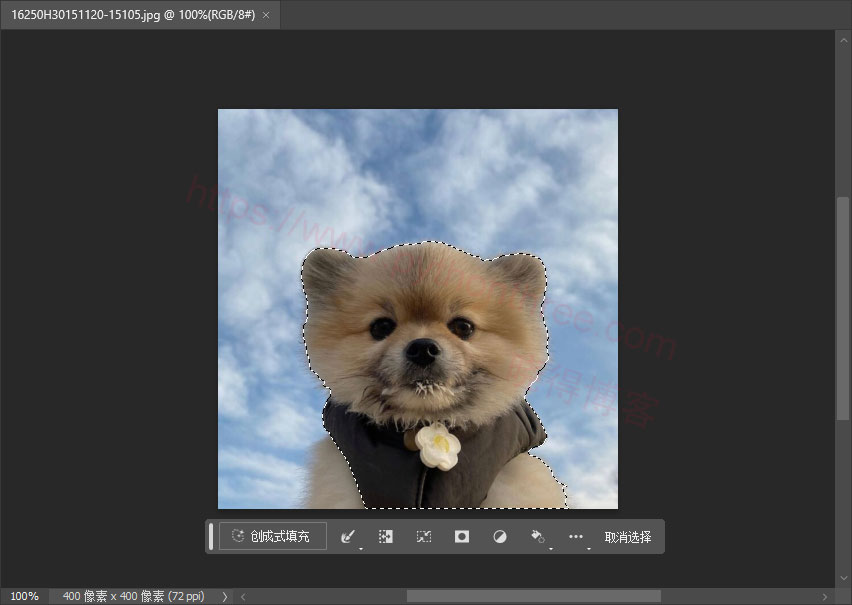
Task: Click the vertical scrollbar thumb
Action: tap(843, 308)
